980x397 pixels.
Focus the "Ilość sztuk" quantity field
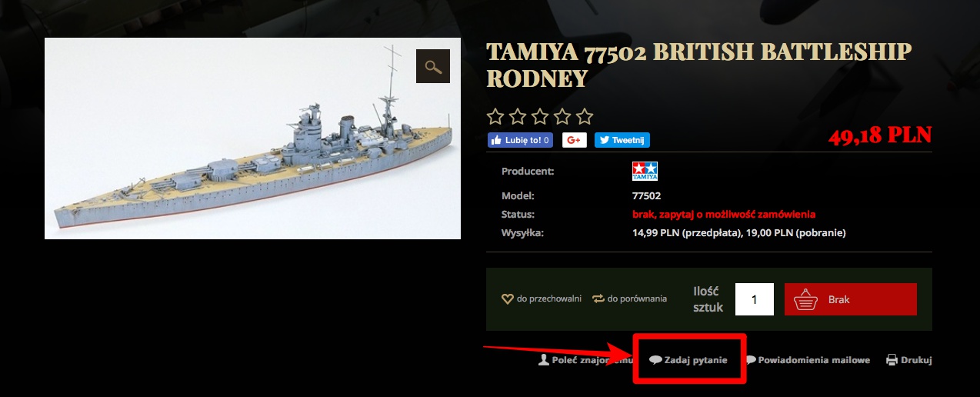pos(754,299)
